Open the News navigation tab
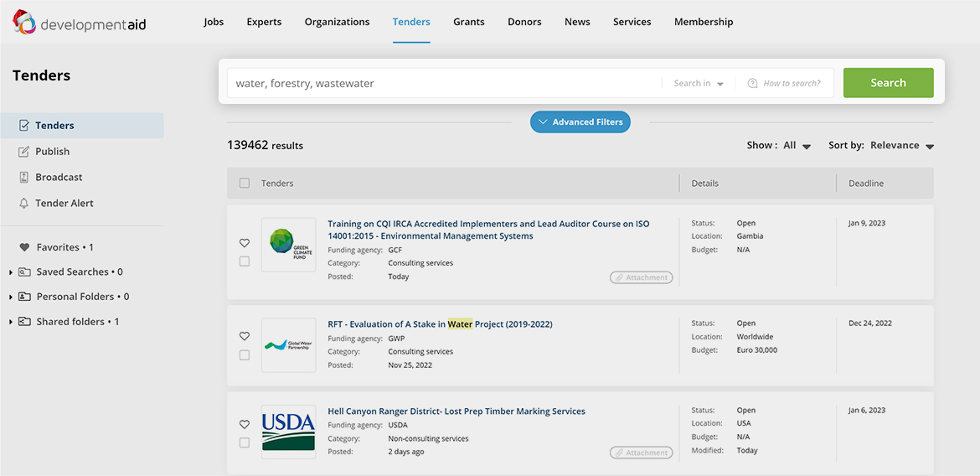This screenshot has width=980, height=476. coord(577,22)
